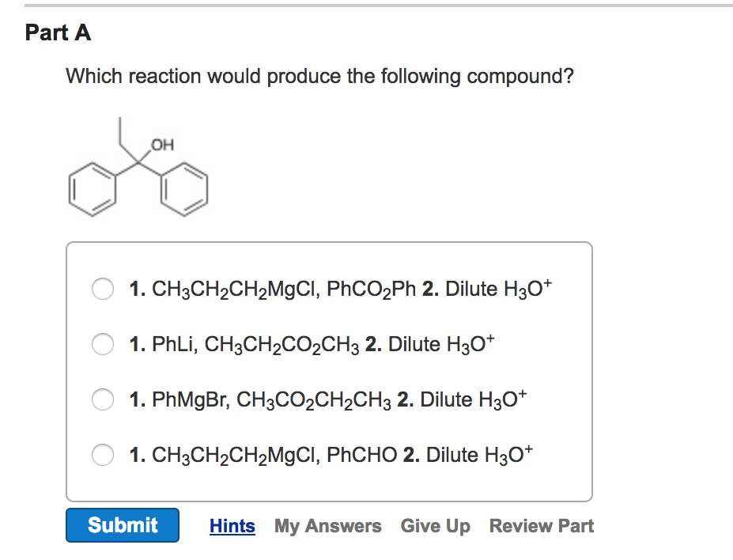Viewport: 733px width, 560px height.
Task: Open Review Part for this question
Action: [x=541, y=525]
